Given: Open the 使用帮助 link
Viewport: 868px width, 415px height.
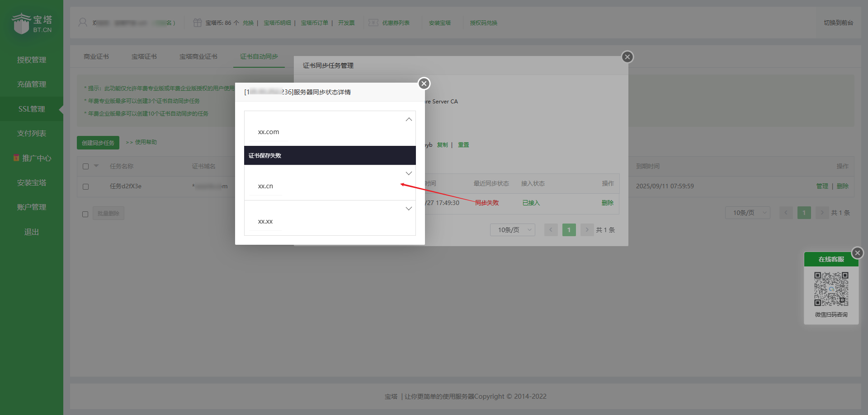Looking at the screenshot, I should [146, 142].
